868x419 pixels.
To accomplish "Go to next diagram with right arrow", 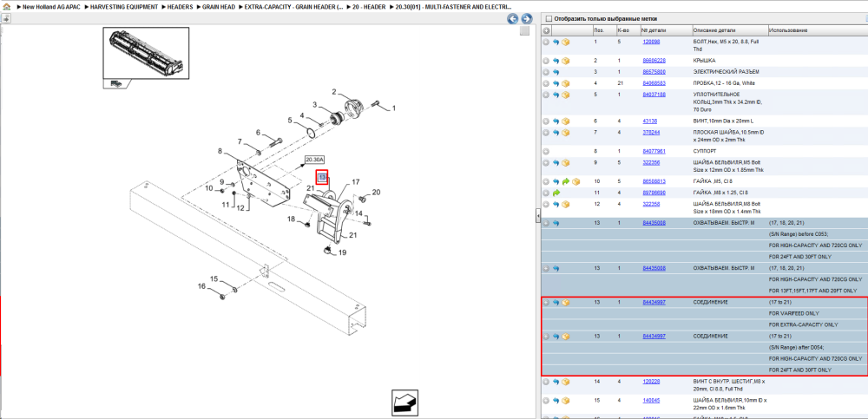I will (527, 19).
